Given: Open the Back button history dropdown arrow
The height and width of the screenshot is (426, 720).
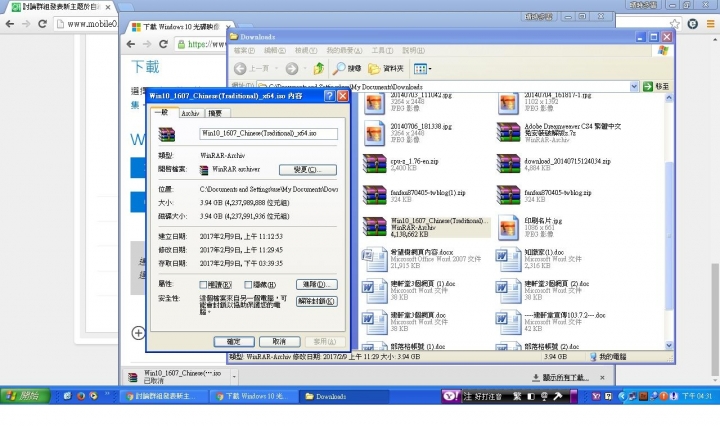Looking at the screenshot, I should pos(276,69).
